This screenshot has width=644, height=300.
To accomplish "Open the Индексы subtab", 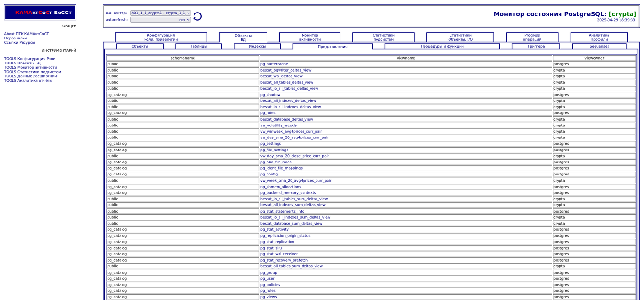I will point(257,46).
